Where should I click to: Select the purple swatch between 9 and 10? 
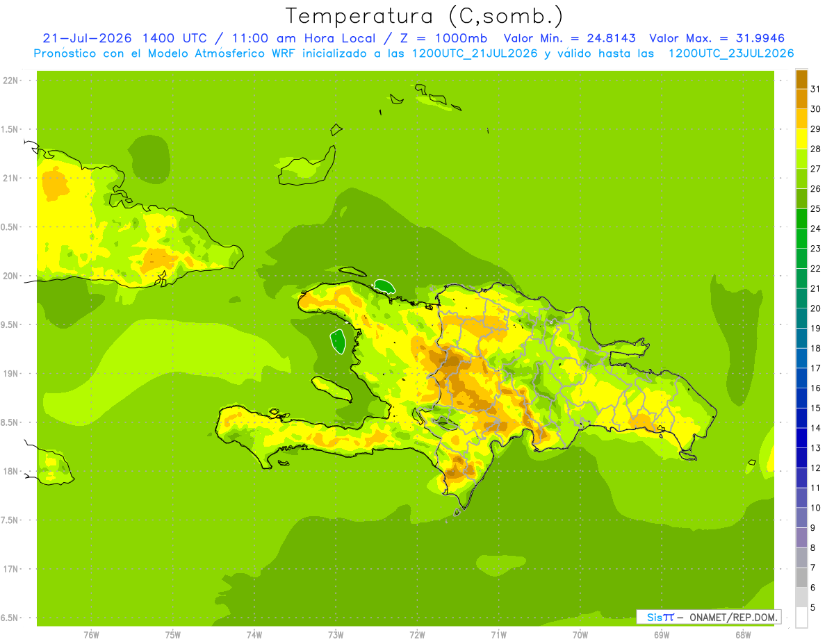[801, 518]
